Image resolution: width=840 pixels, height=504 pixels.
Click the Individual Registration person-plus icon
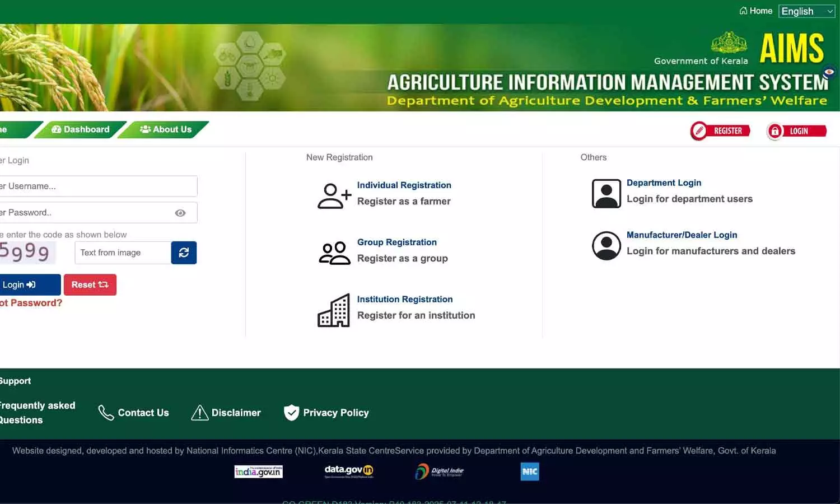(x=334, y=196)
